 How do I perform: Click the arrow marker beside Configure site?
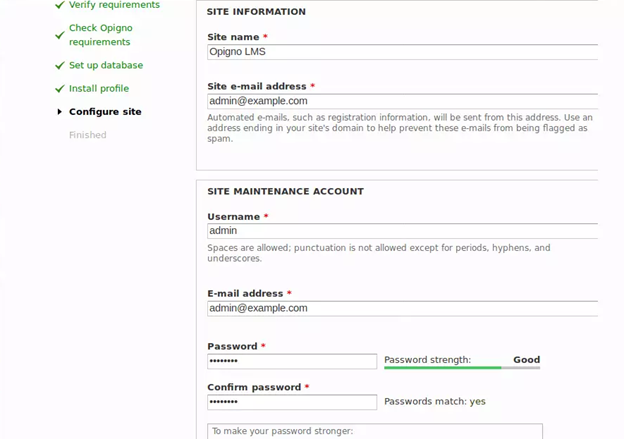coord(60,112)
